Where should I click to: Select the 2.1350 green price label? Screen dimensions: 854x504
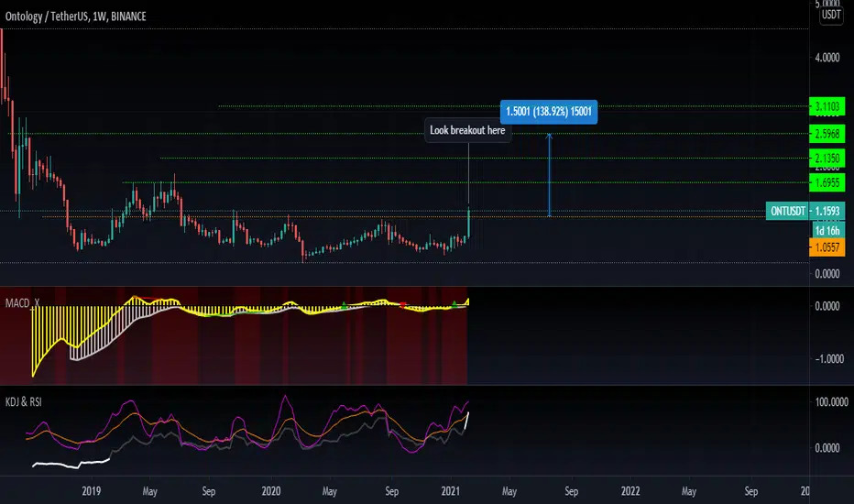[x=827, y=158]
